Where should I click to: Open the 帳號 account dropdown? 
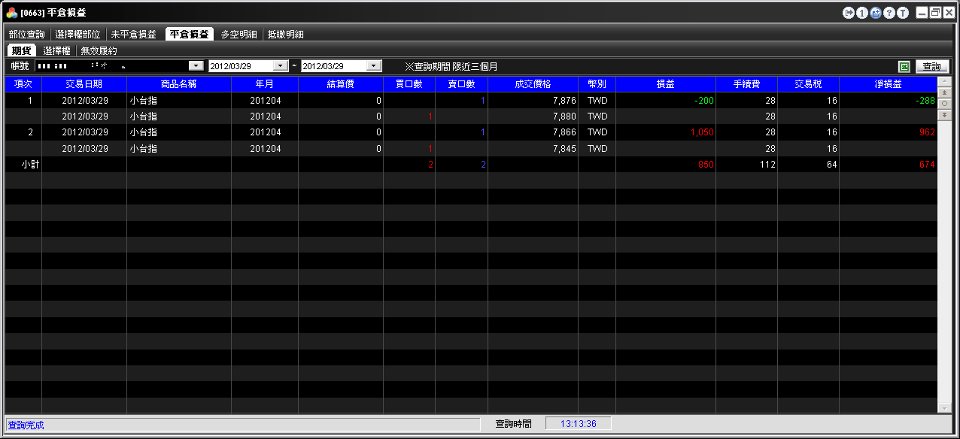(x=197, y=66)
